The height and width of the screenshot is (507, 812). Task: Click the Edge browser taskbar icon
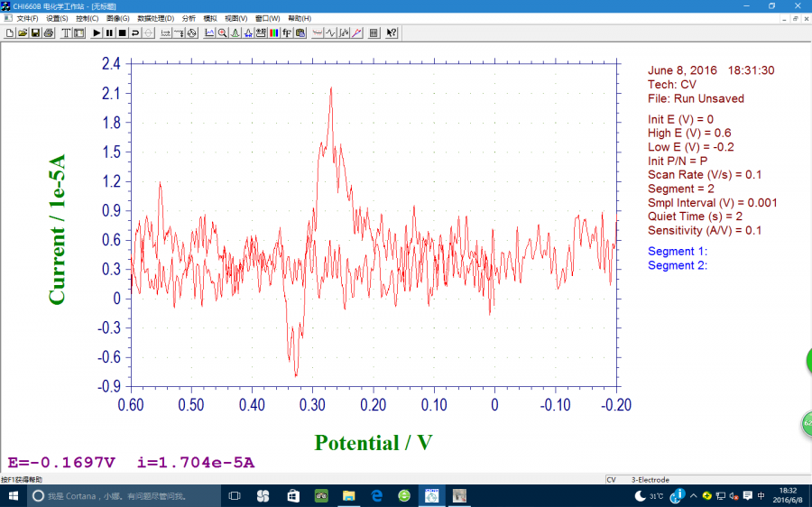pyautogui.click(x=376, y=496)
